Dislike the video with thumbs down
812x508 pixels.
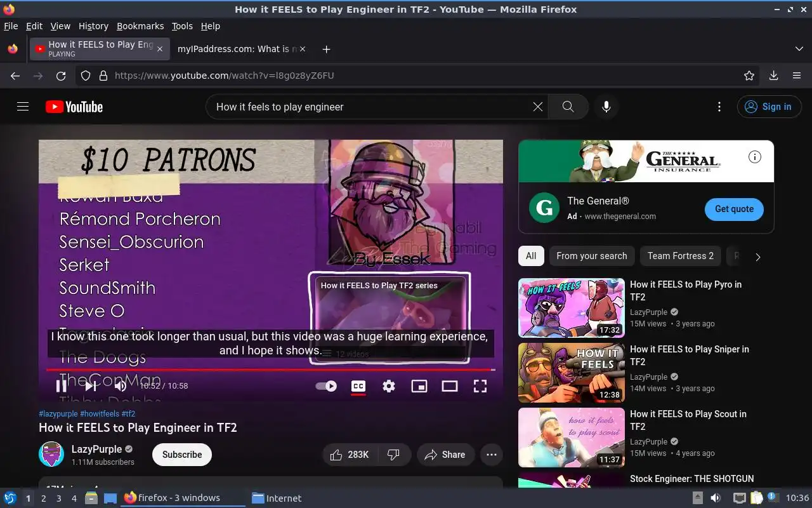pos(393,455)
